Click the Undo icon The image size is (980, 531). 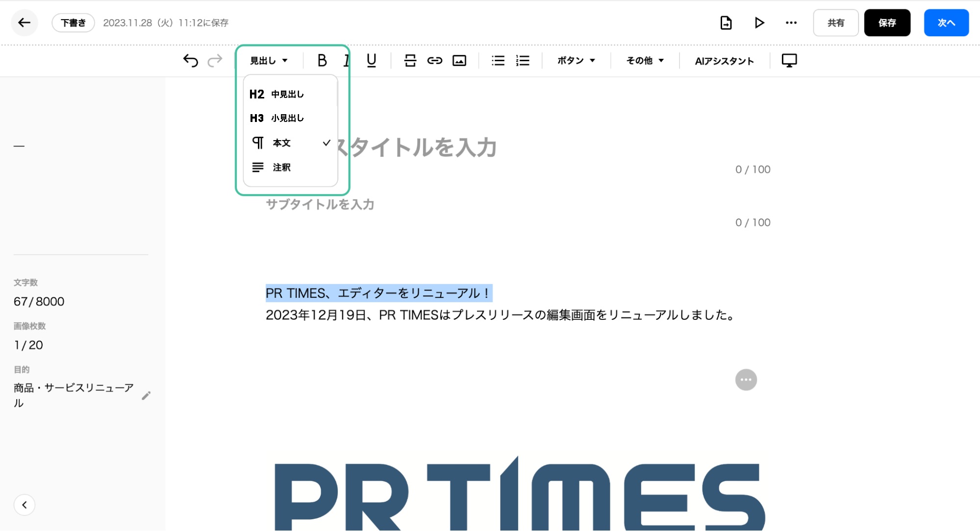(x=191, y=60)
